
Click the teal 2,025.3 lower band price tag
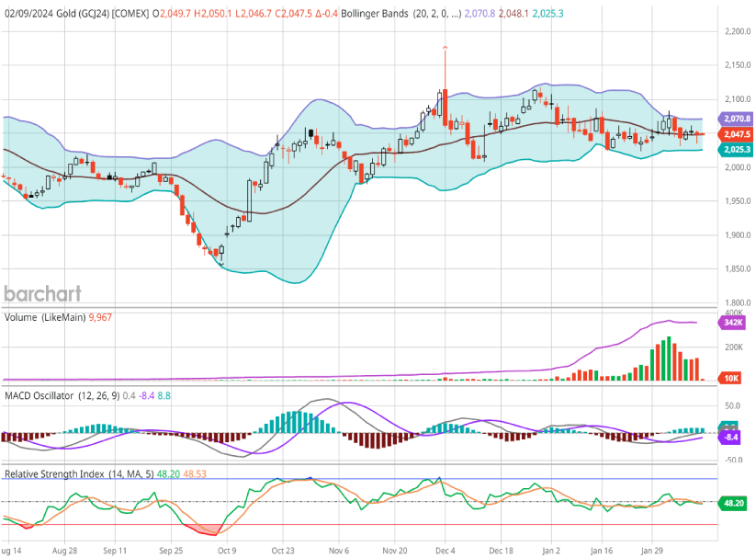[x=738, y=149]
